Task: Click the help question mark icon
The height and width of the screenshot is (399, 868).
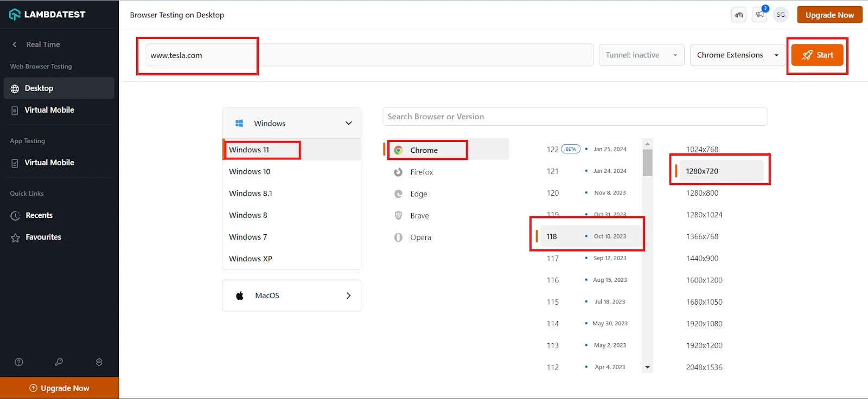Action: [19, 362]
